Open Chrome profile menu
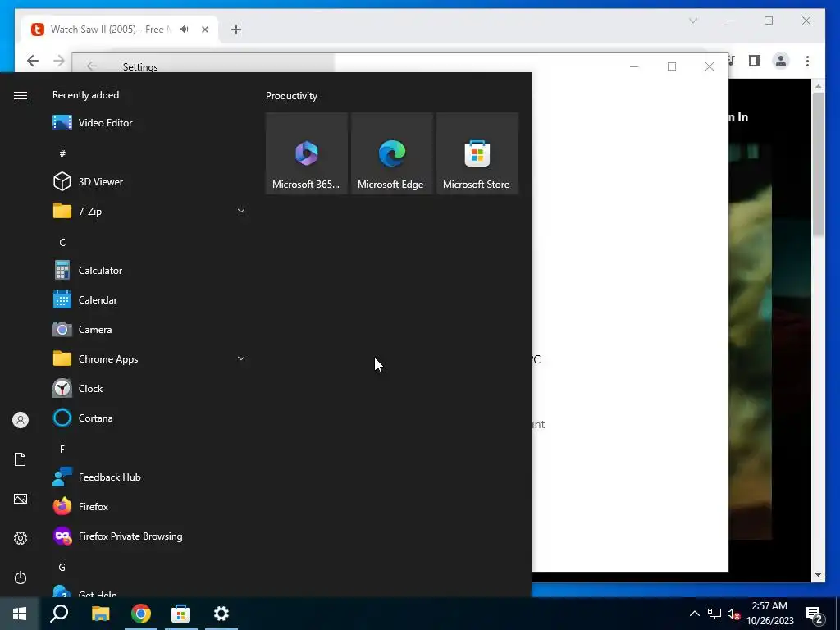The width and height of the screenshot is (840, 630). tap(781, 61)
